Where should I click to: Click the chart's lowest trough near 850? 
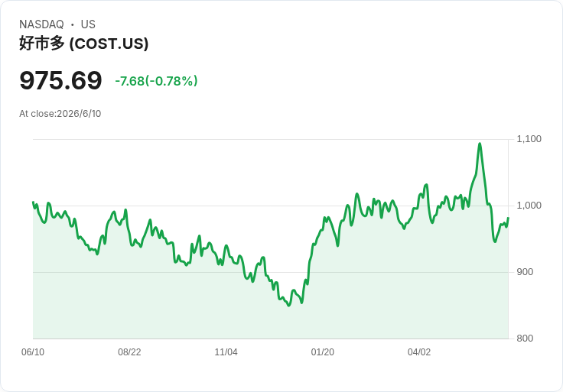click(x=288, y=305)
